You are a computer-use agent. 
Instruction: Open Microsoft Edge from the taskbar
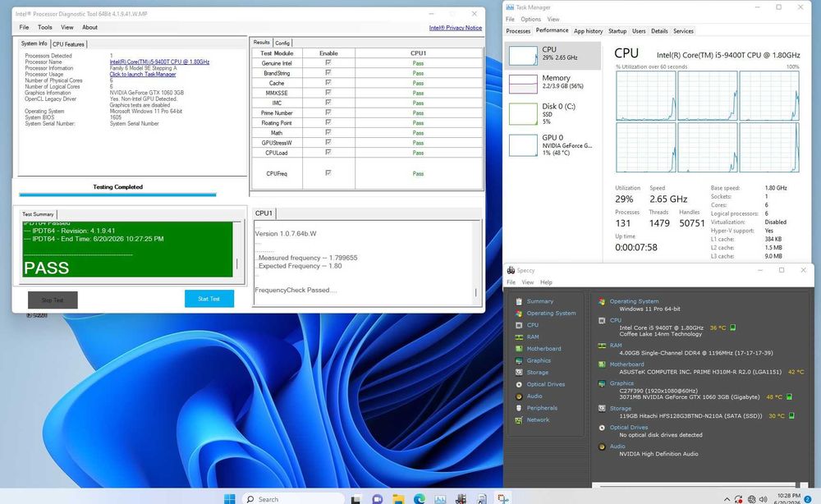click(419, 499)
